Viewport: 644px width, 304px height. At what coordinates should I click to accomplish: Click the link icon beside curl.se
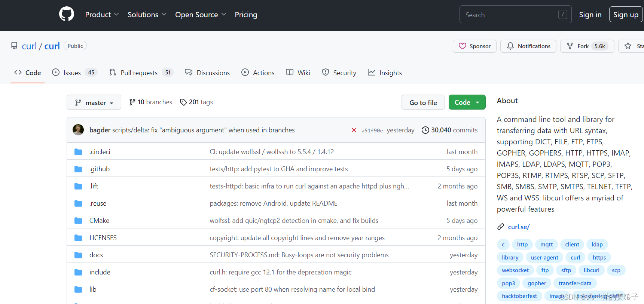point(501,227)
